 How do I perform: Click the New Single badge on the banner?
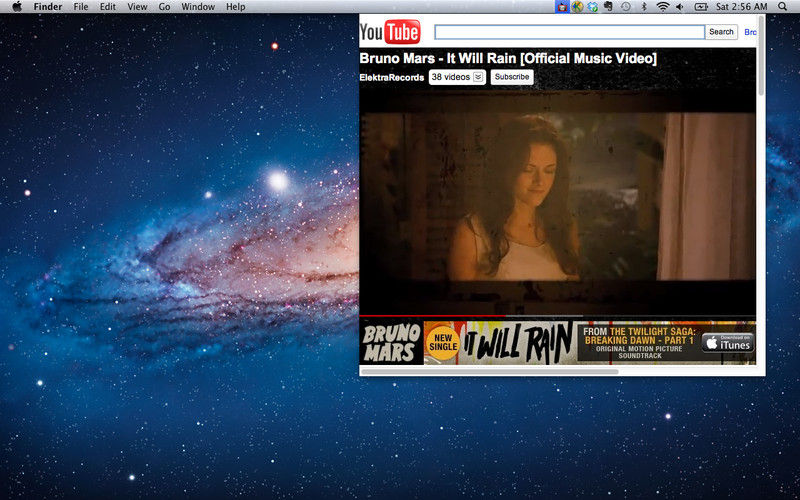(x=443, y=343)
